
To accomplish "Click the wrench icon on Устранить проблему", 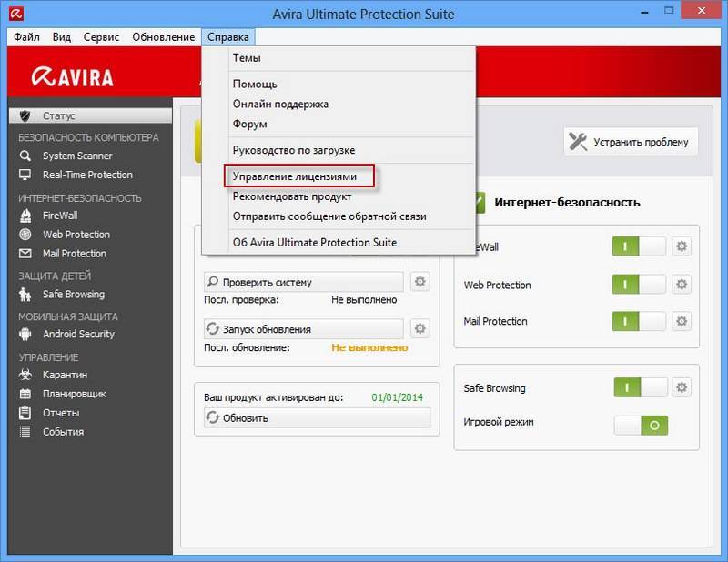I will pos(578,142).
